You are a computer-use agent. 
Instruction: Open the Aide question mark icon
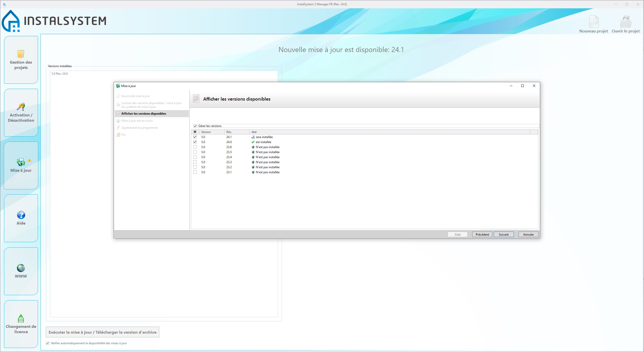pos(21,215)
